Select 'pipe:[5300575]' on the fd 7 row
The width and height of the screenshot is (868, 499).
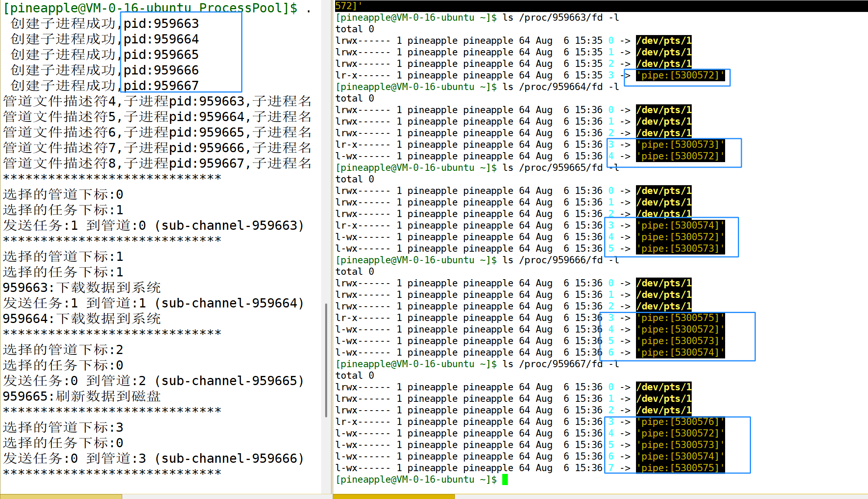pos(681,468)
